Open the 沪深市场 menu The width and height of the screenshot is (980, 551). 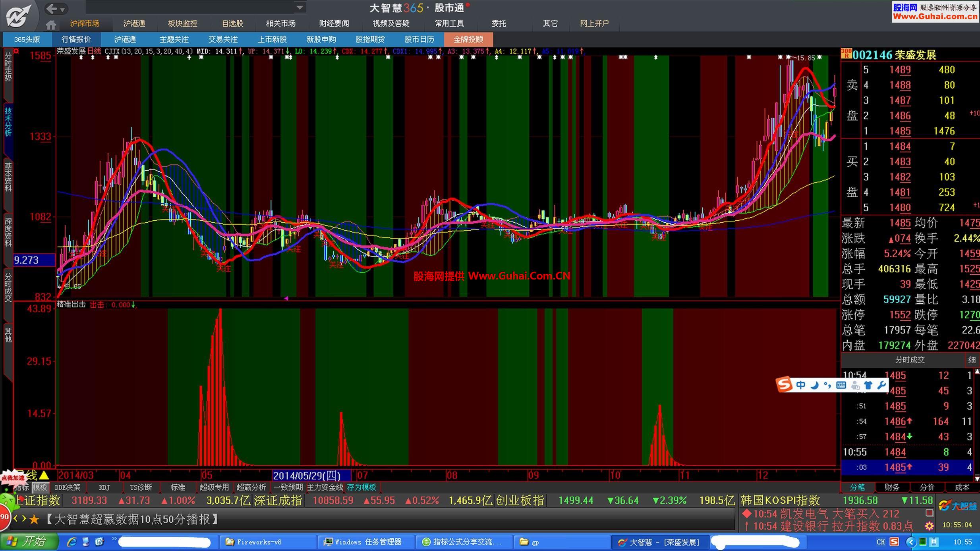tap(85, 23)
